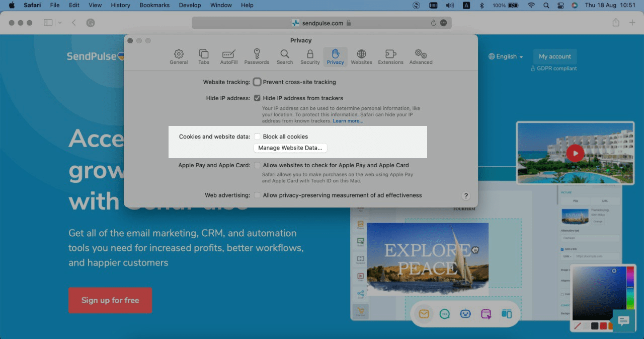Click the SendPulse logo
644x339 pixels.
click(x=96, y=56)
